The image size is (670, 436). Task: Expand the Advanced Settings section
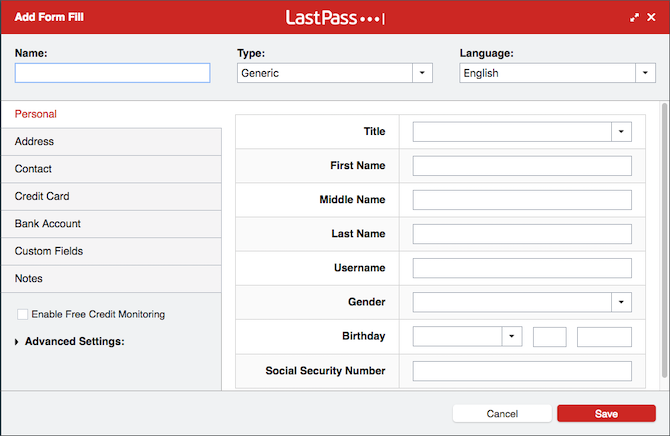click(x=70, y=342)
